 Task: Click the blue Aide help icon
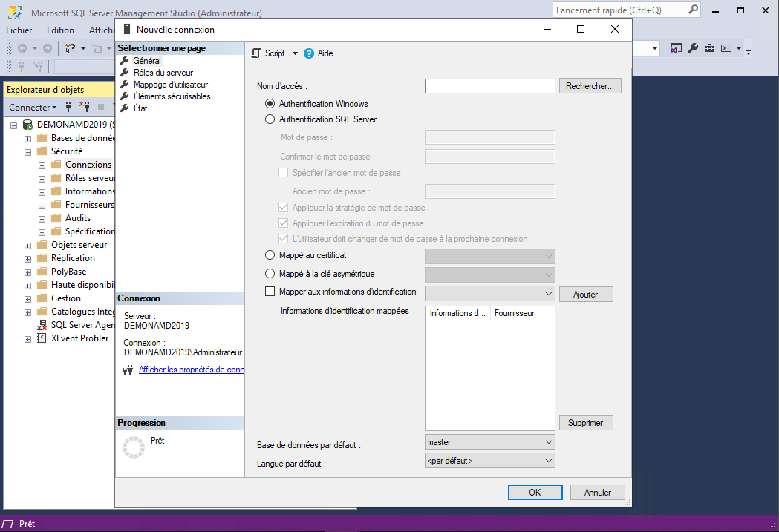tap(308, 53)
